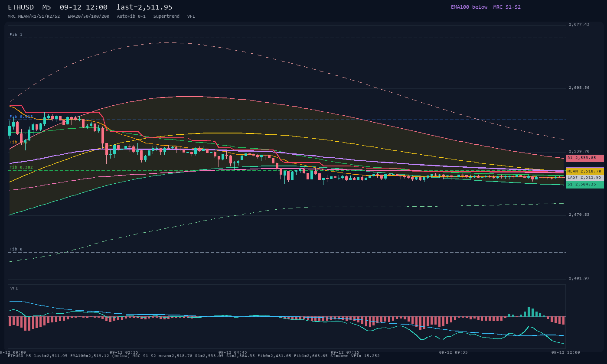Click the EMA100 below status label
The image size is (607, 364).
pos(469,7)
